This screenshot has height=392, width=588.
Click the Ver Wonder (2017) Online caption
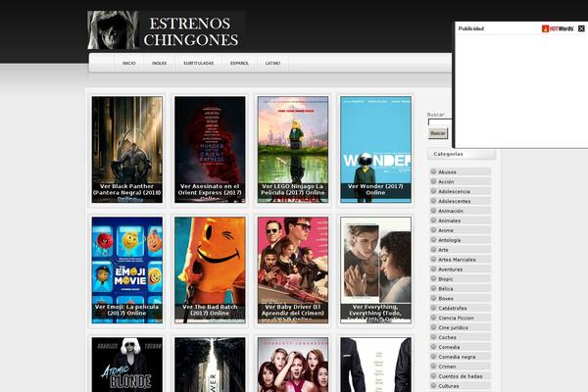(375, 189)
